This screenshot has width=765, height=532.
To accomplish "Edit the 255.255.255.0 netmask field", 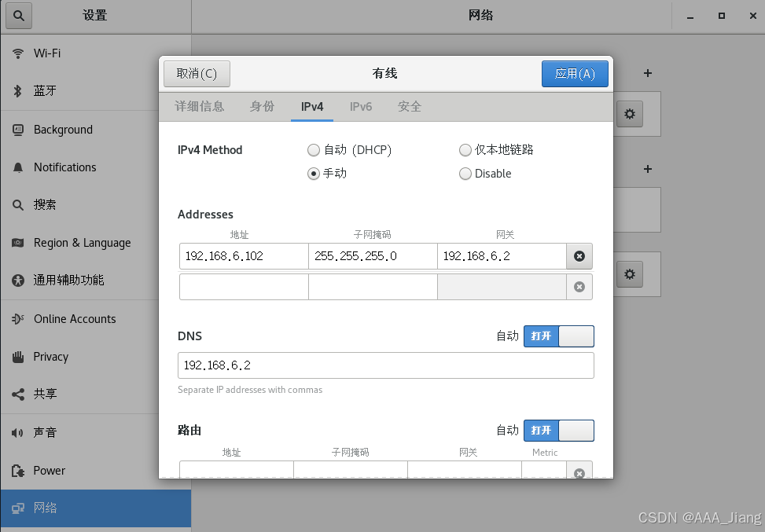I will [373, 256].
